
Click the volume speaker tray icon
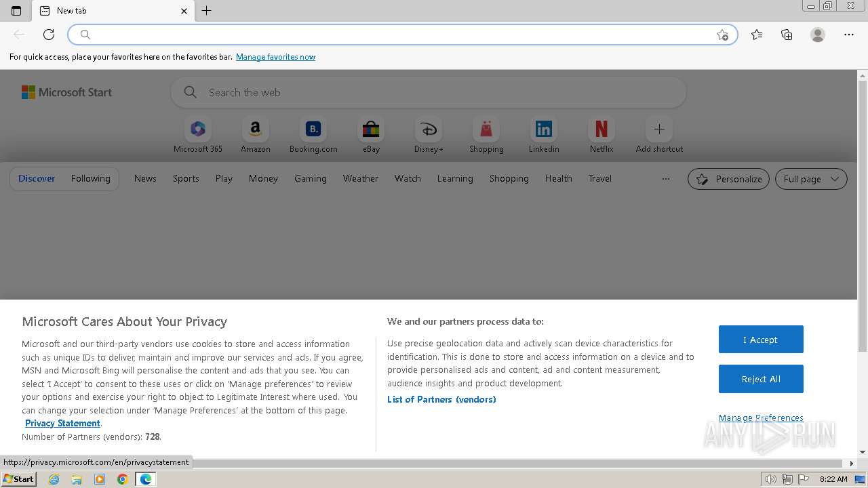pyautogui.click(x=771, y=479)
